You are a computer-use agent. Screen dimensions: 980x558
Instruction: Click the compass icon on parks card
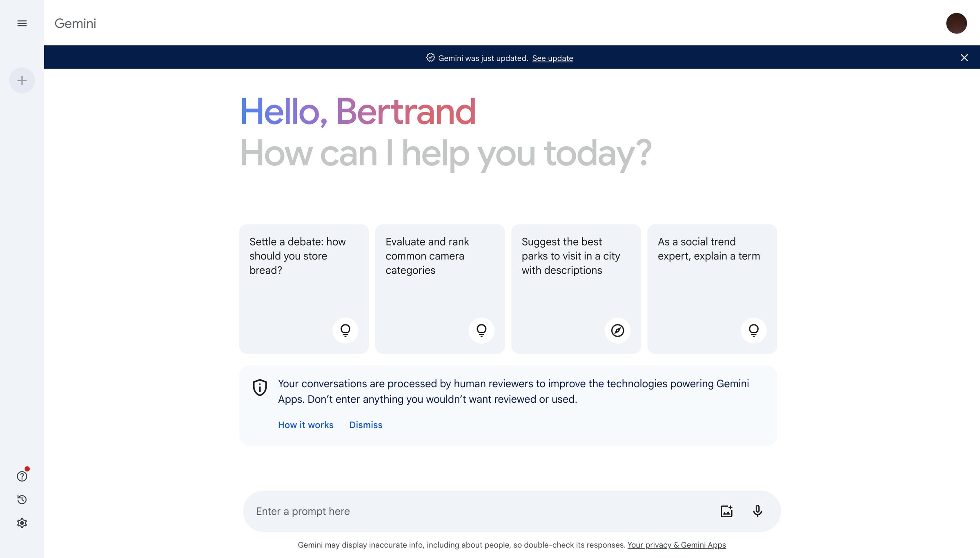[x=617, y=330]
